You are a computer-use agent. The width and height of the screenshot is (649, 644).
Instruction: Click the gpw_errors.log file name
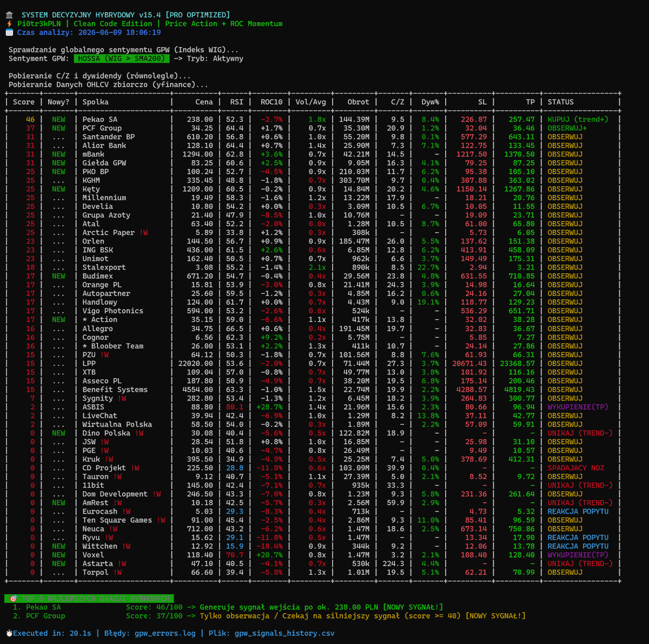tap(165, 633)
